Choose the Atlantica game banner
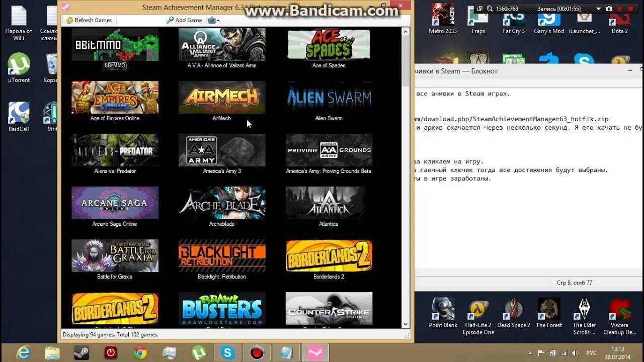The width and height of the screenshot is (644, 362). 329,203
